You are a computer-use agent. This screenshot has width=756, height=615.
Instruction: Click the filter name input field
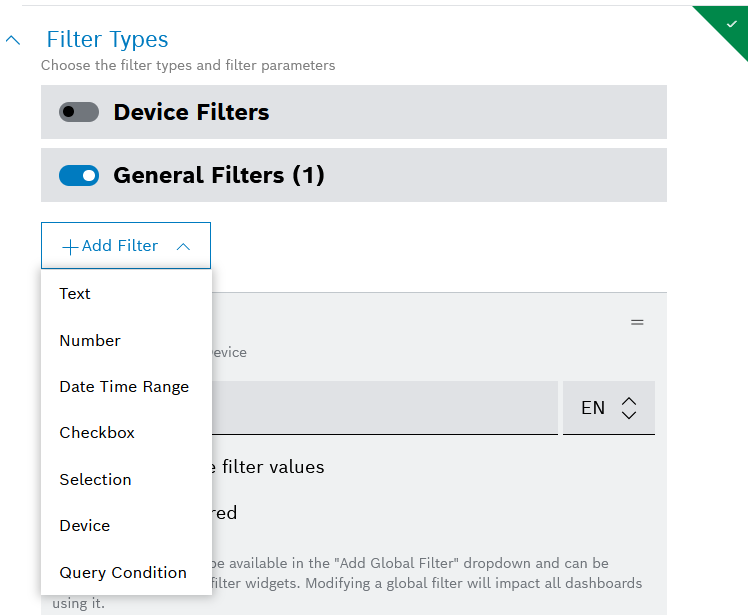[x=384, y=408]
